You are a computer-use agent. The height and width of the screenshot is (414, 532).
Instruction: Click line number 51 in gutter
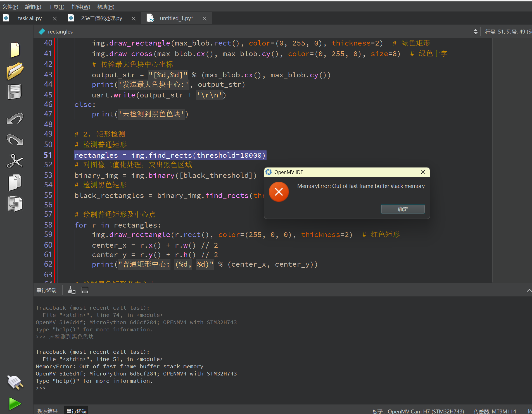pos(48,155)
